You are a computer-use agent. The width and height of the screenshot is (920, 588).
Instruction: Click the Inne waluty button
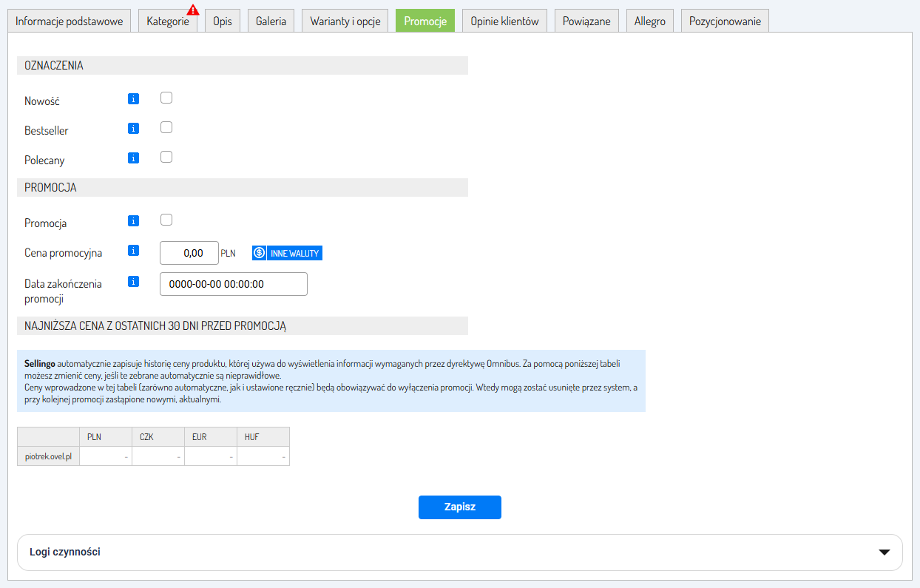tap(287, 253)
